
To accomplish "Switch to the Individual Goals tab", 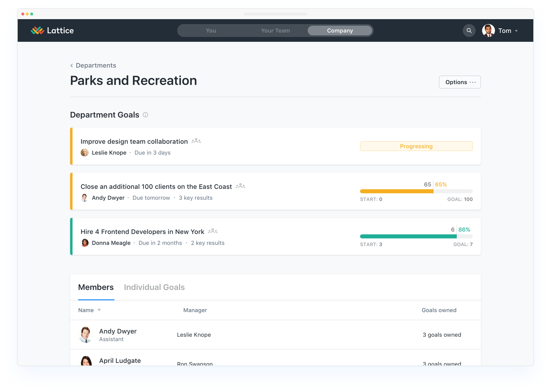I will click(x=154, y=287).
